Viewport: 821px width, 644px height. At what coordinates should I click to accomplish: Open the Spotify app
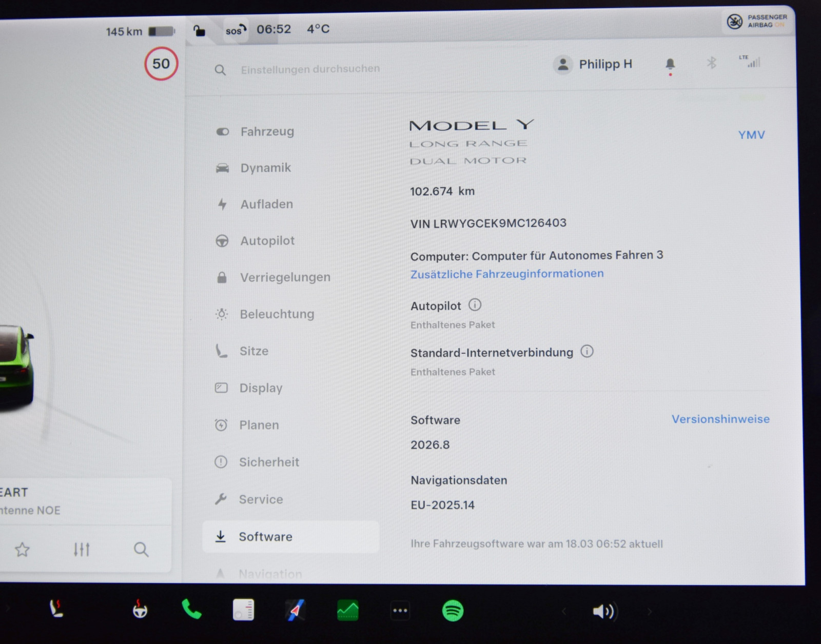453,611
